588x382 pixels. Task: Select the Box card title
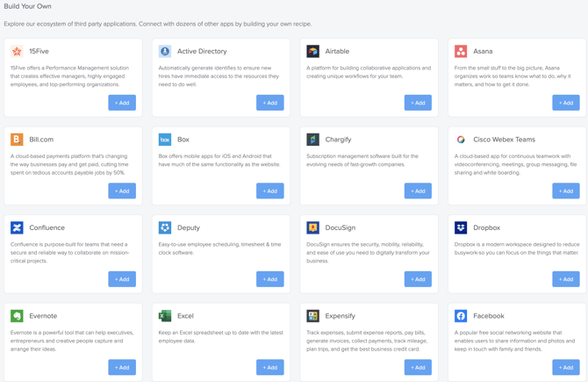pyautogui.click(x=183, y=140)
